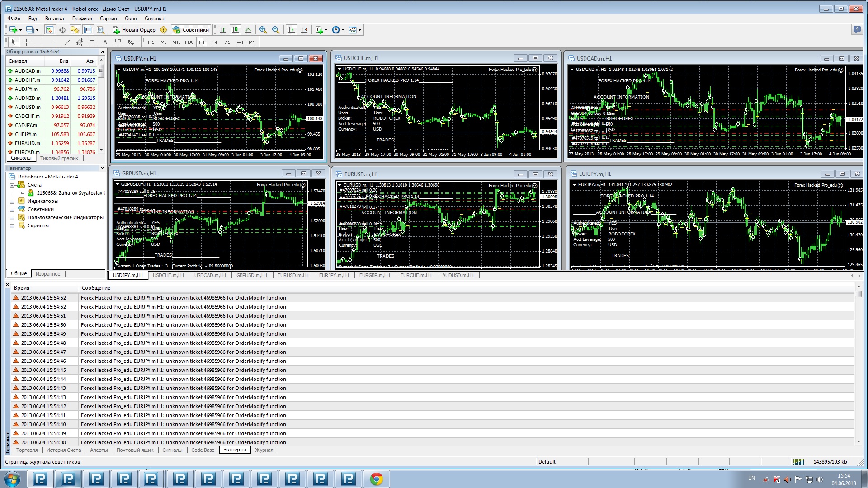The height and width of the screenshot is (488, 868).
Task: Select the AUDJPY.m symbol row
Action: [x=52, y=89]
